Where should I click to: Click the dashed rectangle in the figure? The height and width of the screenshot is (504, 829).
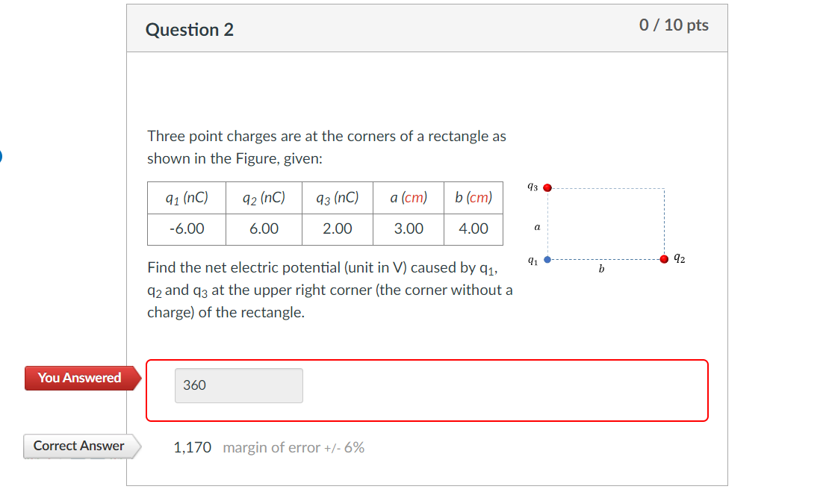pyautogui.click(x=605, y=223)
